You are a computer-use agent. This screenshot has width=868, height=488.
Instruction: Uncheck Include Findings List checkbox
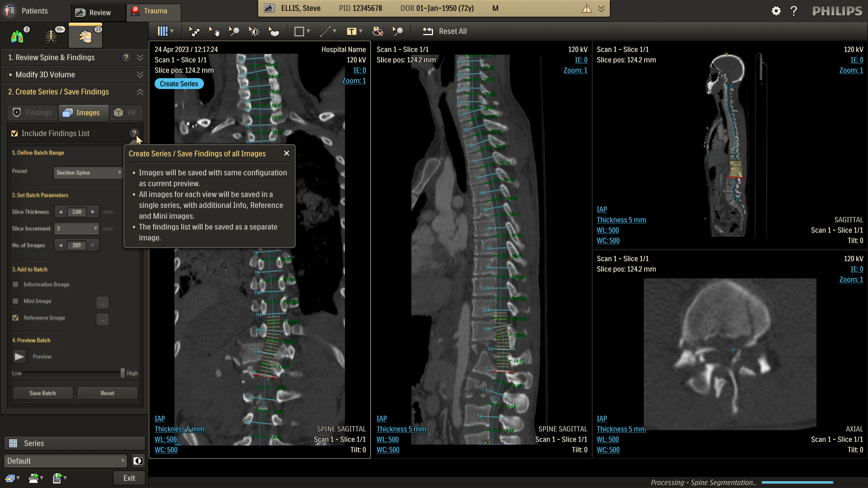[14, 133]
